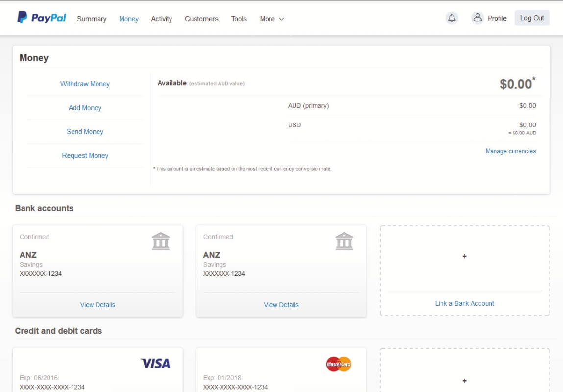Click the VISA logo on the card
The image size is (563, 392).
[155, 363]
